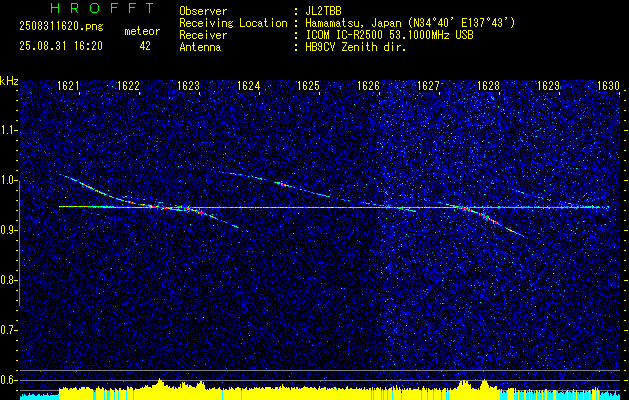This screenshot has height=400, width=629.
Task: Click the 1624 time axis marker
Action: [248, 86]
